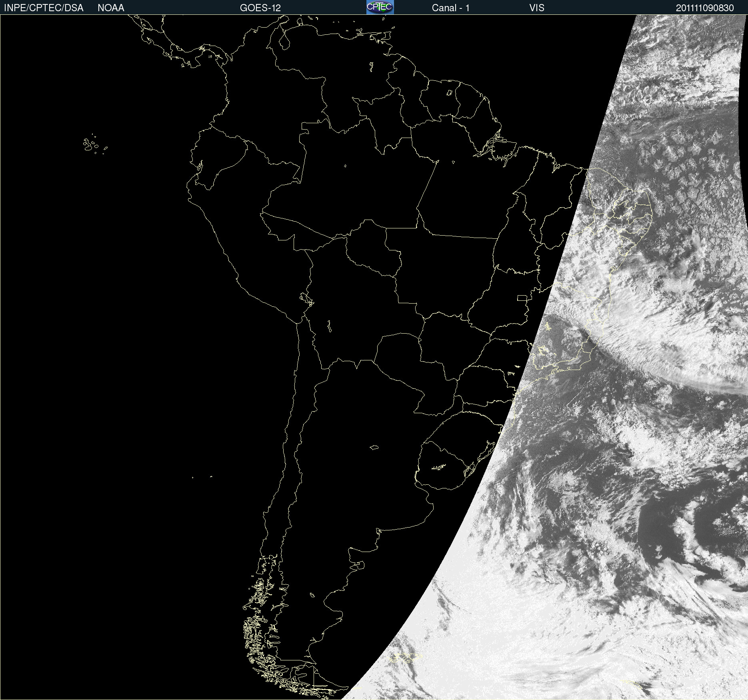Click the GOES-12 satellite label
748x700 pixels.
coord(260,8)
